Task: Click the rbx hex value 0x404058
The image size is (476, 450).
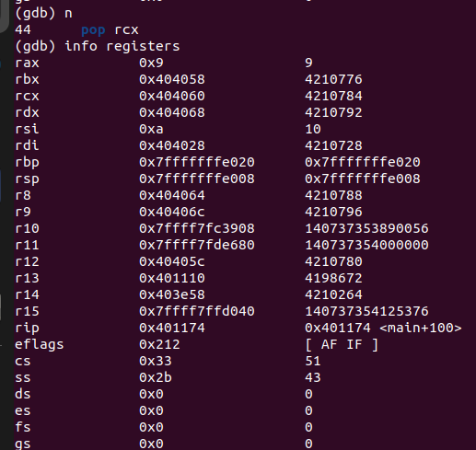Action: 172,79
